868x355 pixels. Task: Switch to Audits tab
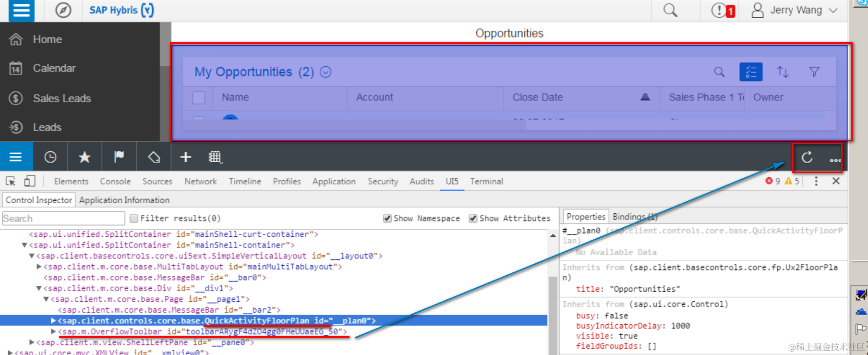pos(422,181)
